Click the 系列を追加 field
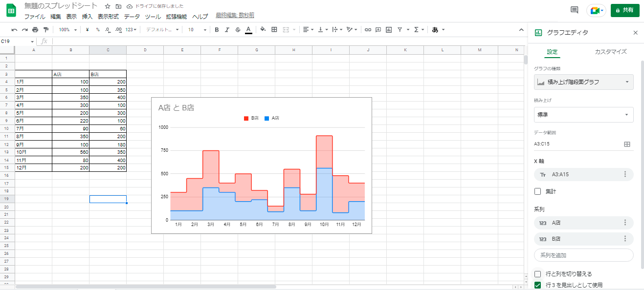Image resolution: width=644 pixels, height=290 pixels. [x=583, y=255]
